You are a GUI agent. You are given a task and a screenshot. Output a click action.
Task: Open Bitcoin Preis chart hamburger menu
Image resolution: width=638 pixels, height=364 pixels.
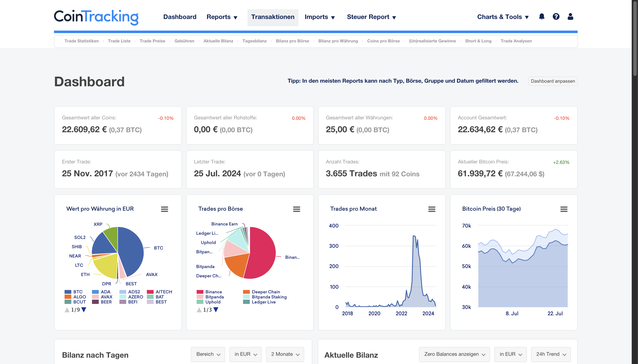[x=564, y=209]
